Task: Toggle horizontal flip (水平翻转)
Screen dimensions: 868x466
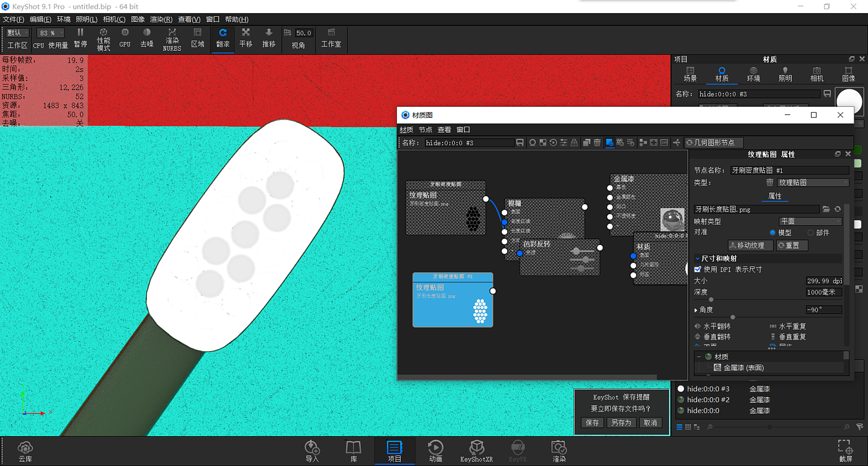Action: (x=712, y=326)
